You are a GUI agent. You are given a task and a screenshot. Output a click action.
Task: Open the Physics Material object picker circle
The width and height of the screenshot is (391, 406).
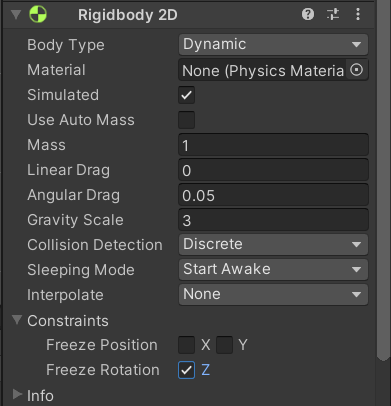[x=356, y=70]
